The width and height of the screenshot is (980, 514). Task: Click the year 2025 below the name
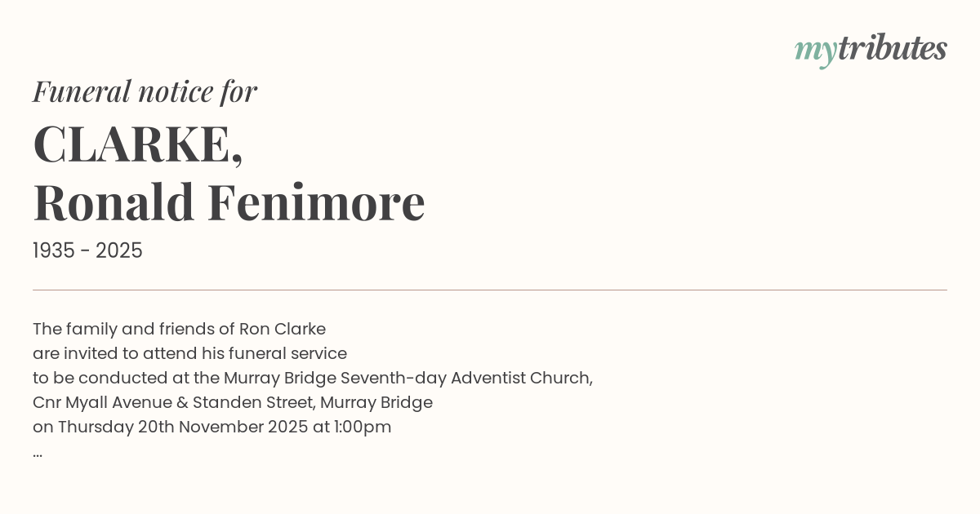point(119,251)
